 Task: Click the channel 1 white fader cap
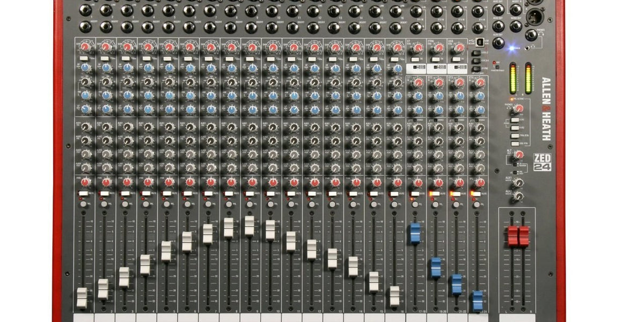click(x=82, y=298)
